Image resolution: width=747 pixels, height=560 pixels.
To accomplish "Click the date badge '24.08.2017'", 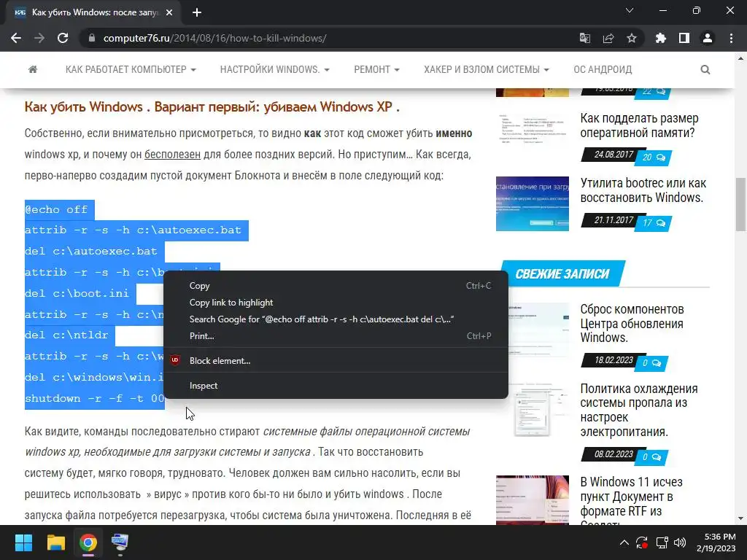I will pyautogui.click(x=613, y=155).
